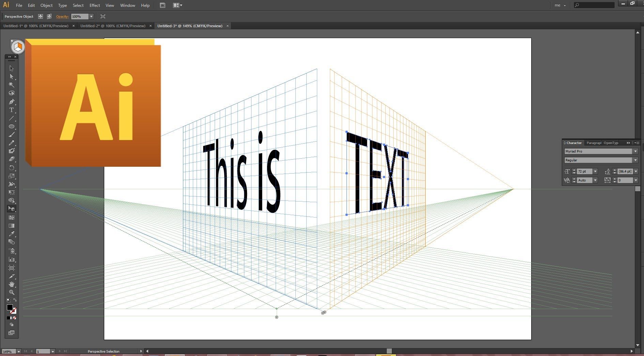Switch to the Untitled-2 document tab
This screenshot has height=356, width=644.
113,26
